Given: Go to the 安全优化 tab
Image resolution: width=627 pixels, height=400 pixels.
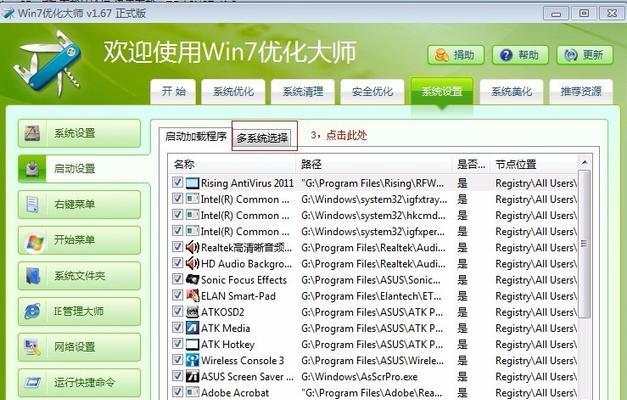Looking at the screenshot, I should pos(372,92).
